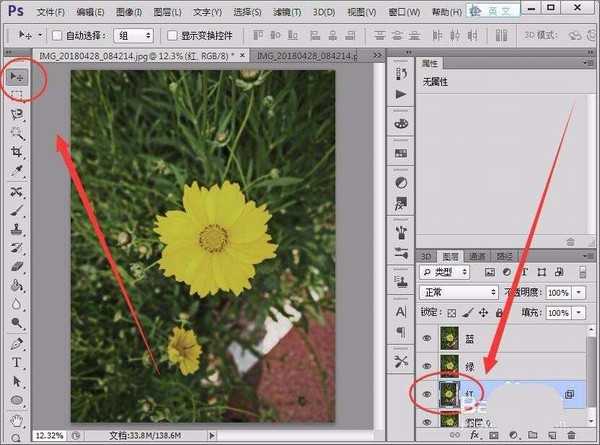
Task: Hide the 蓝 layer using eye icon
Action: click(x=427, y=339)
